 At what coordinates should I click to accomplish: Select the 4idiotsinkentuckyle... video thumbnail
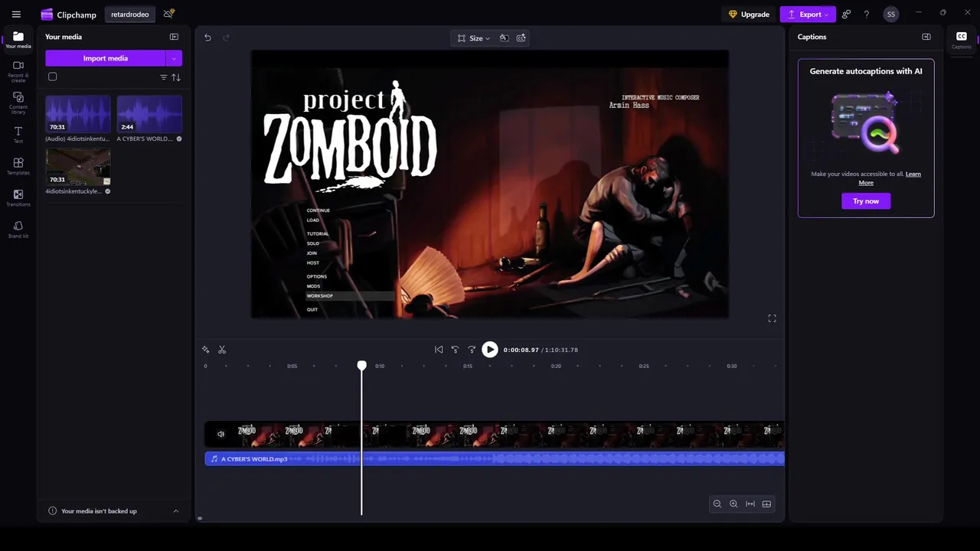tap(78, 167)
